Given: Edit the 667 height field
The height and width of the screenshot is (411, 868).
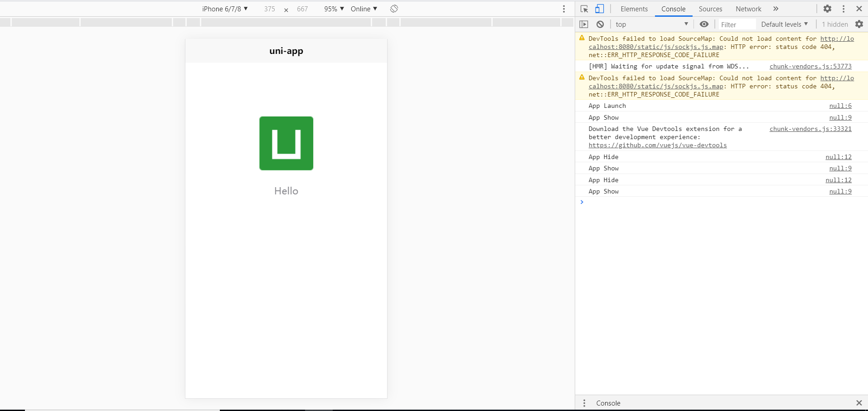Looking at the screenshot, I should point(302,9).
